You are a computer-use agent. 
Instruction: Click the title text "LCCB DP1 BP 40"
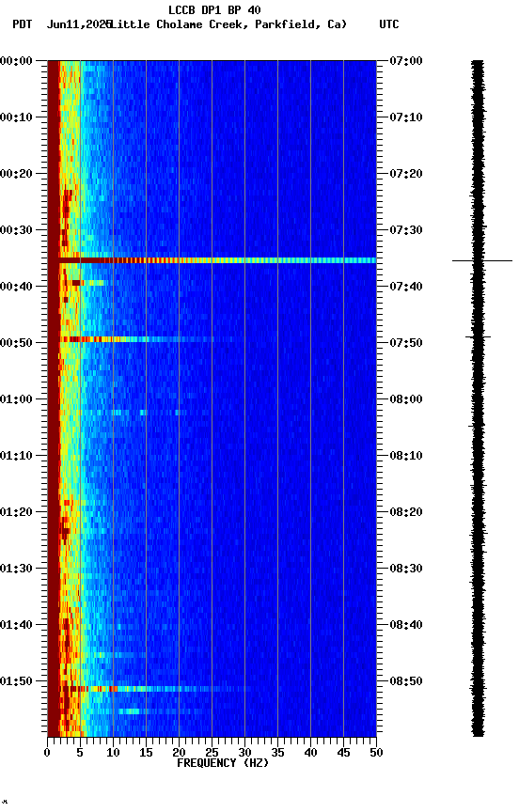(x=214, y=9)
